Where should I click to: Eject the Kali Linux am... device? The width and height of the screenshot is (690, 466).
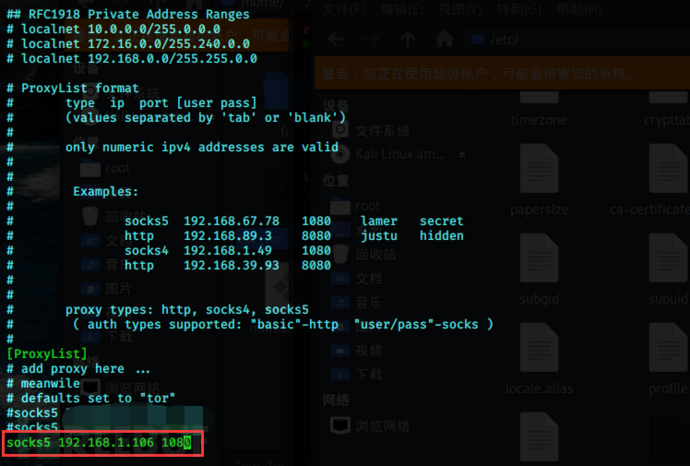tap(462, 154)
